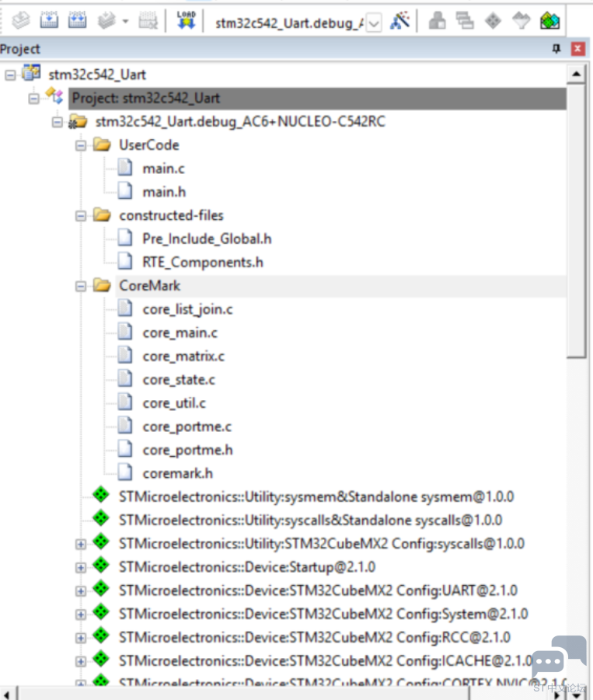
Task: Expand the Device:Startup@2.1.0 component
Action: click(80, 567)
